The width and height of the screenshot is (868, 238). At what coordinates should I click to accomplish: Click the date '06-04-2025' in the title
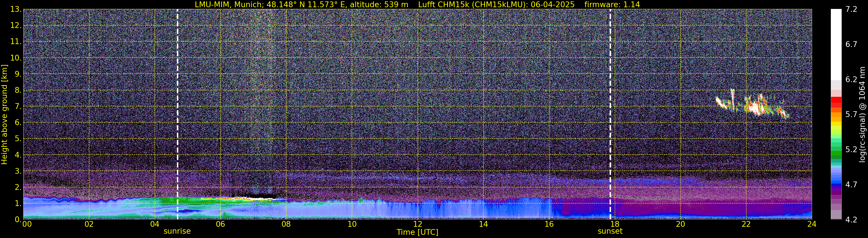pyautogui.click(x=553, y=4)
